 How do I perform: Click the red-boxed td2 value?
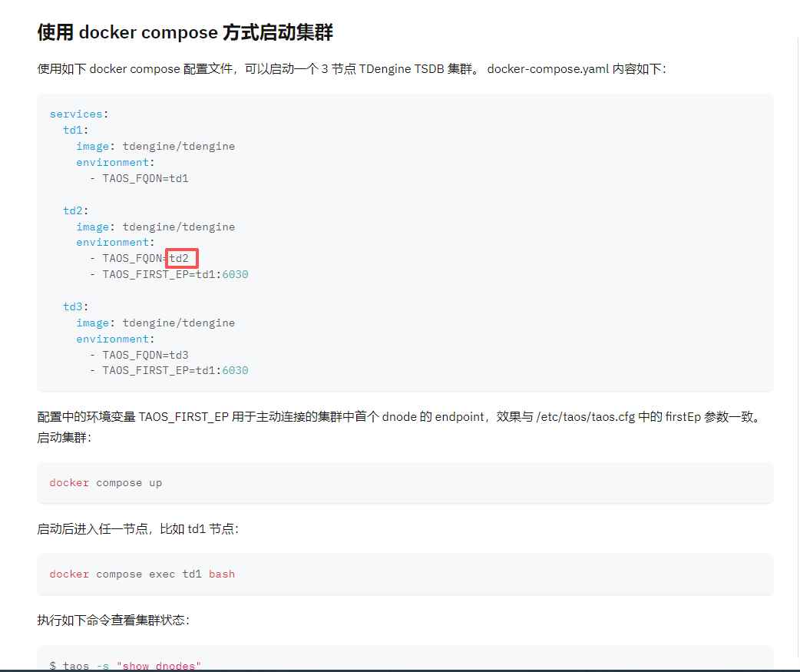point(180,259)
